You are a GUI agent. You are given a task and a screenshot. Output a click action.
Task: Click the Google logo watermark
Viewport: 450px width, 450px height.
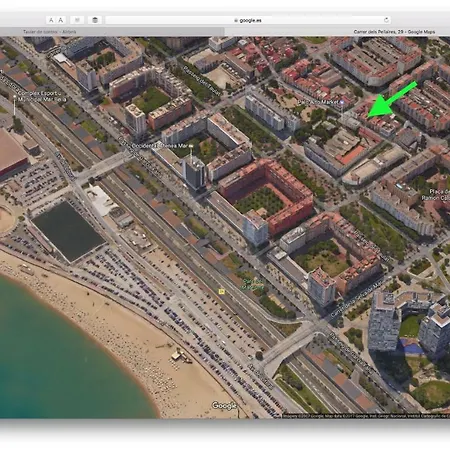click(x=224, y=405)
